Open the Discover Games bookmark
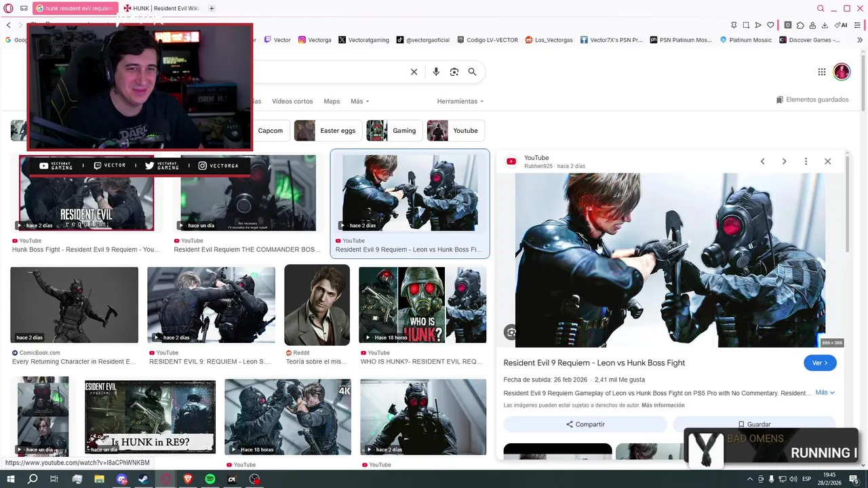 click(x=810, y=40)
